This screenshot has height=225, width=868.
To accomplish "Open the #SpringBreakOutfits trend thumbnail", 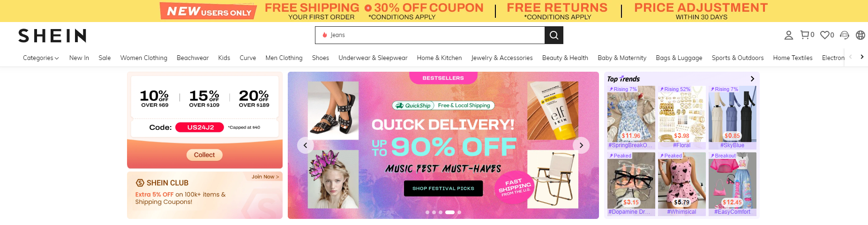I will (x=631, y=117).
